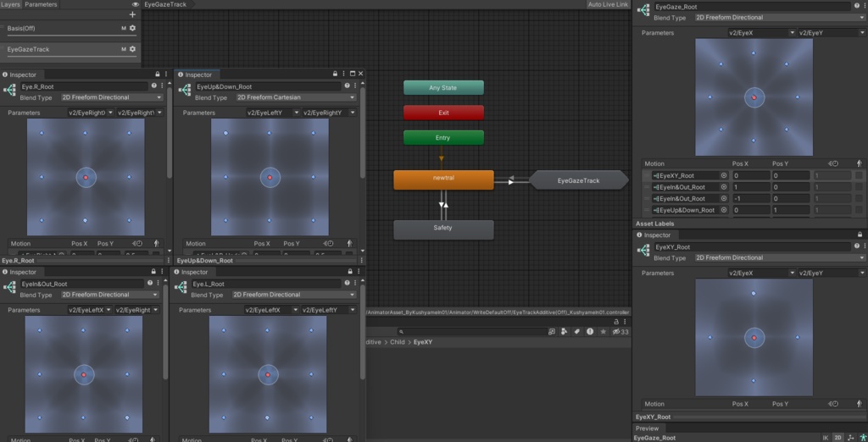Image resolution: width=868 pixels, height=442 pixels.
Task: Click red blend position marker in EyeGaze_Root graph
Action: 754,97
